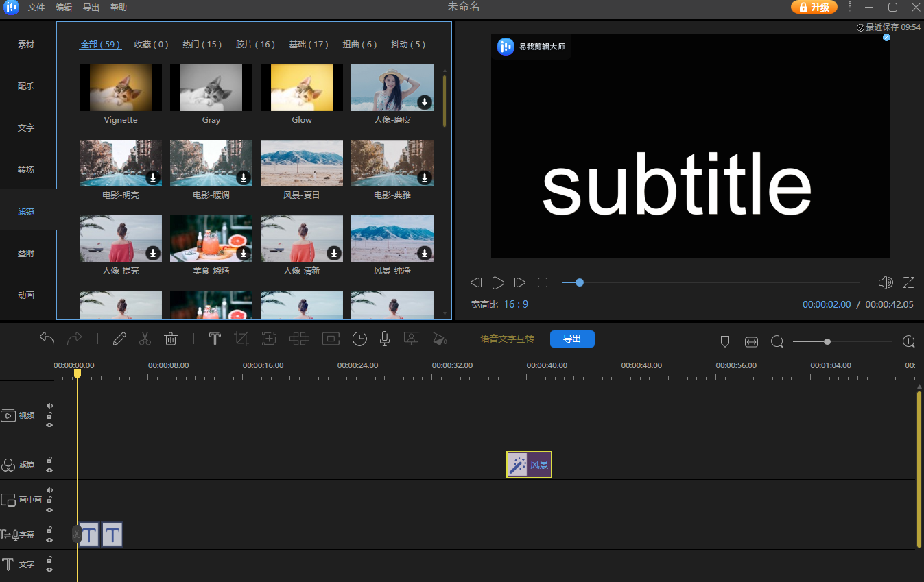
Task: Click the edit pencil icon
Action: pos(119,339)
